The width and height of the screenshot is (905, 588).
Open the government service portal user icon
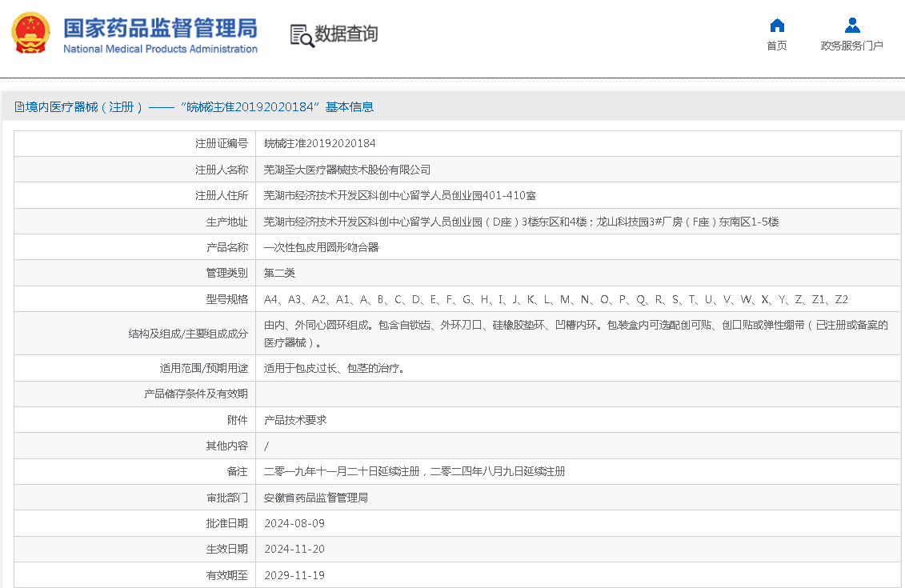point(852,26)
